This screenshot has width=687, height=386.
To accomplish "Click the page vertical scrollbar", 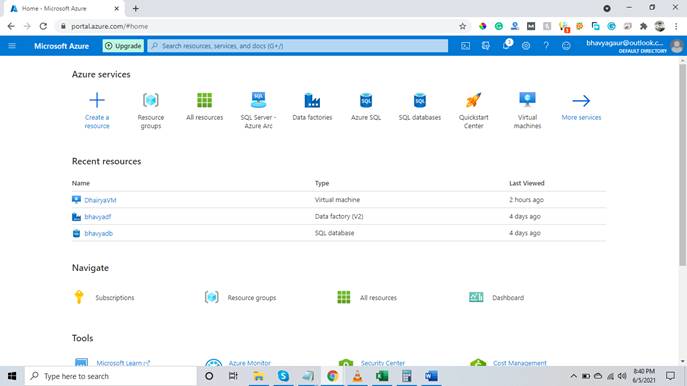I will tap(682, 165).
